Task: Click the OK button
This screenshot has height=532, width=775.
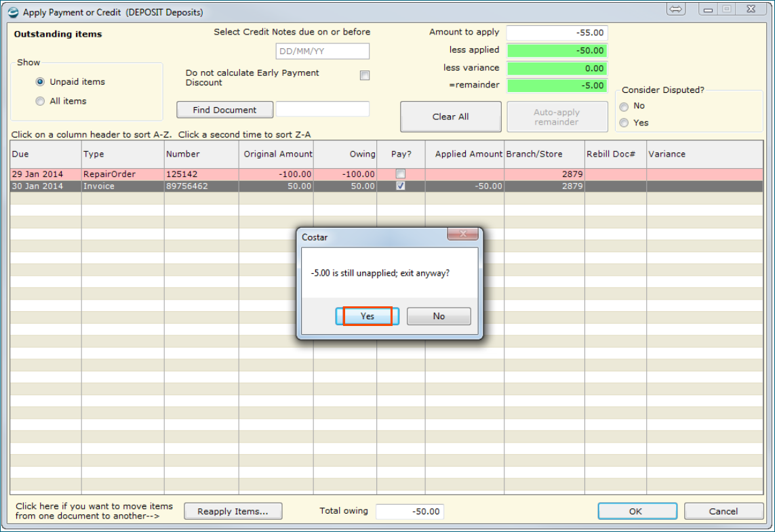Action: pos(637,511)
